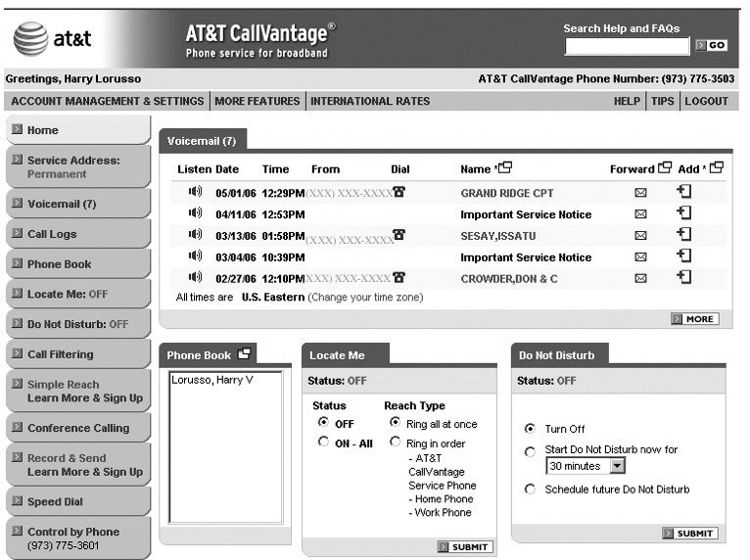
Task: Expand Conference Calling sidebar item
Action: 77,428
